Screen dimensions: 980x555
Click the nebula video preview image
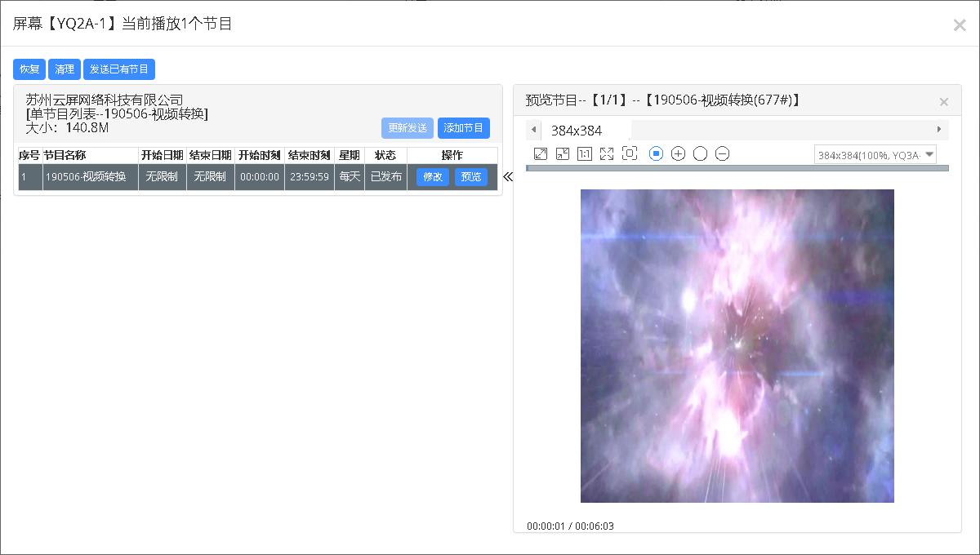click(x=737, y=346)
